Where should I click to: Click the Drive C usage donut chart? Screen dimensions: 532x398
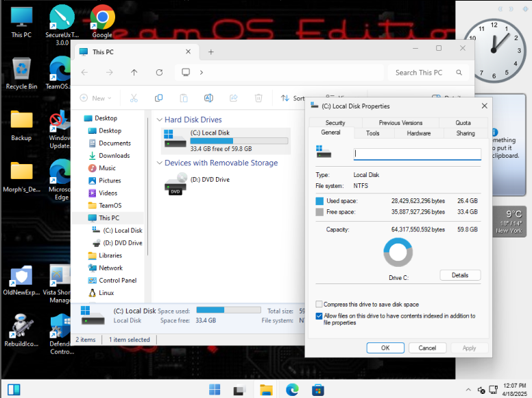(398, 252)
